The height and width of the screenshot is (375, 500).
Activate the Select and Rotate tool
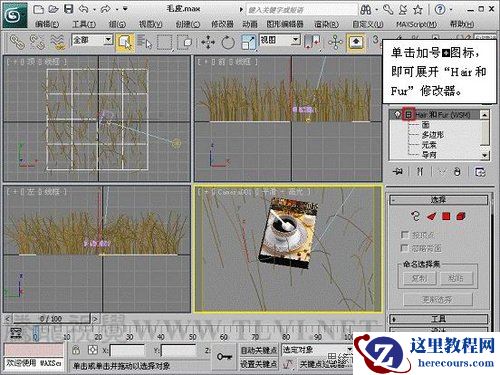228,42
